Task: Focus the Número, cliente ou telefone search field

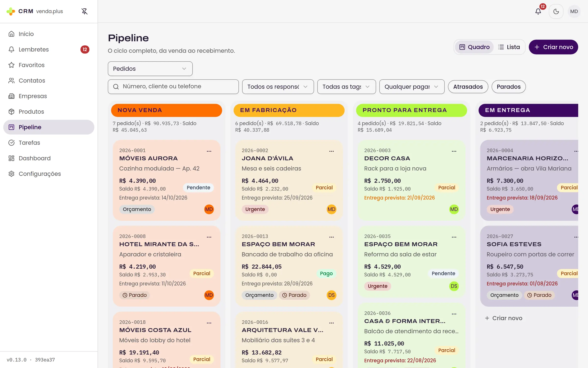Action: pyautogui.click(x=173, y=86)
